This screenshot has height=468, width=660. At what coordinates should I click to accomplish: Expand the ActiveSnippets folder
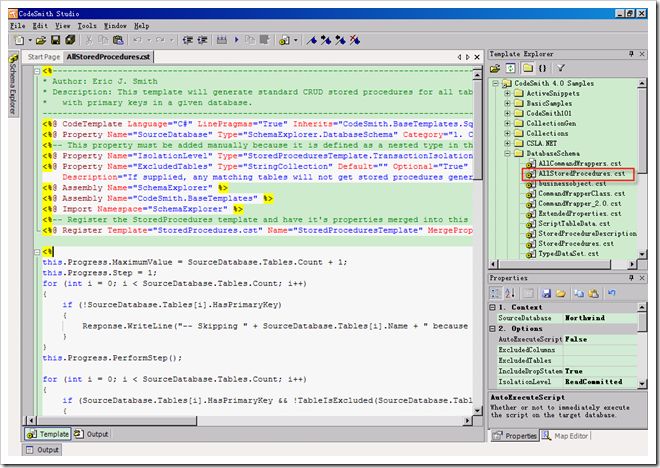pos(507,93)
